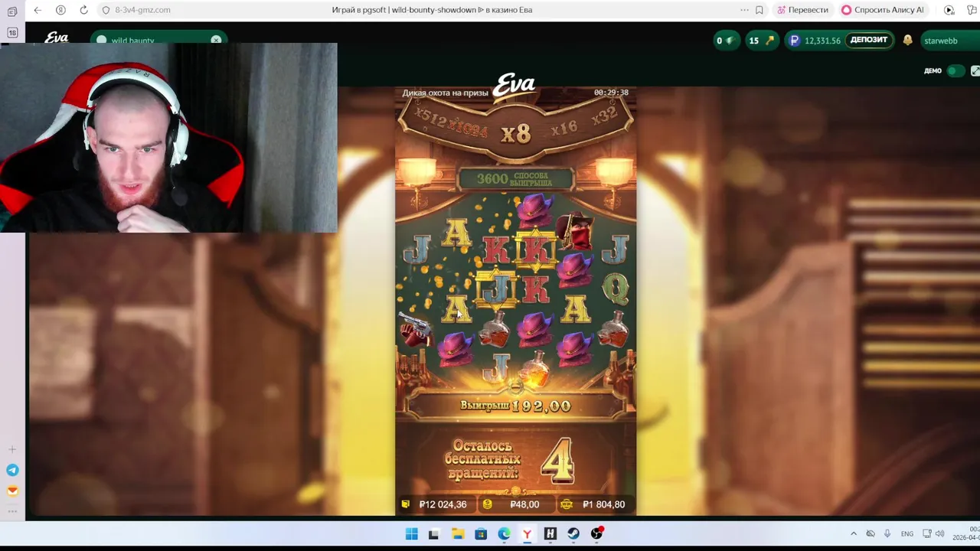Image resolution: width=980 pixels, height=551 pixels.
Task: Click the microphone icon in system tray
Action: 887,533
